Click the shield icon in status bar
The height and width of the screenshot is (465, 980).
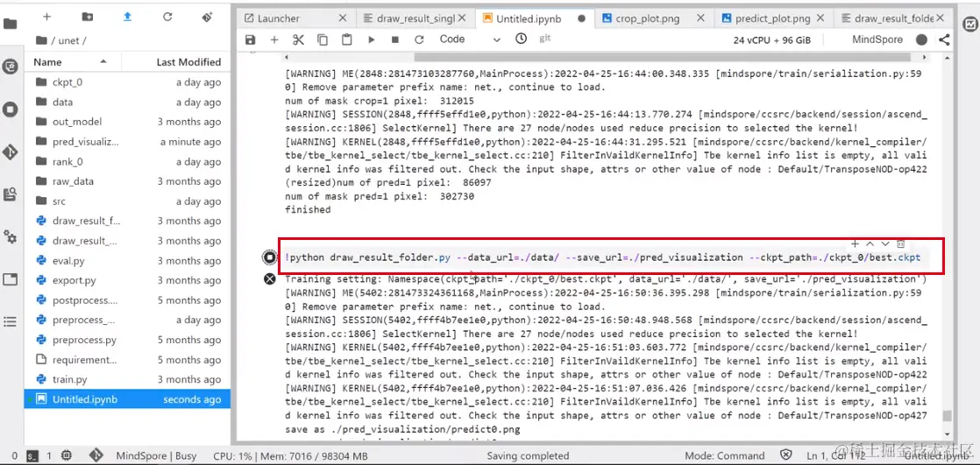787,455
